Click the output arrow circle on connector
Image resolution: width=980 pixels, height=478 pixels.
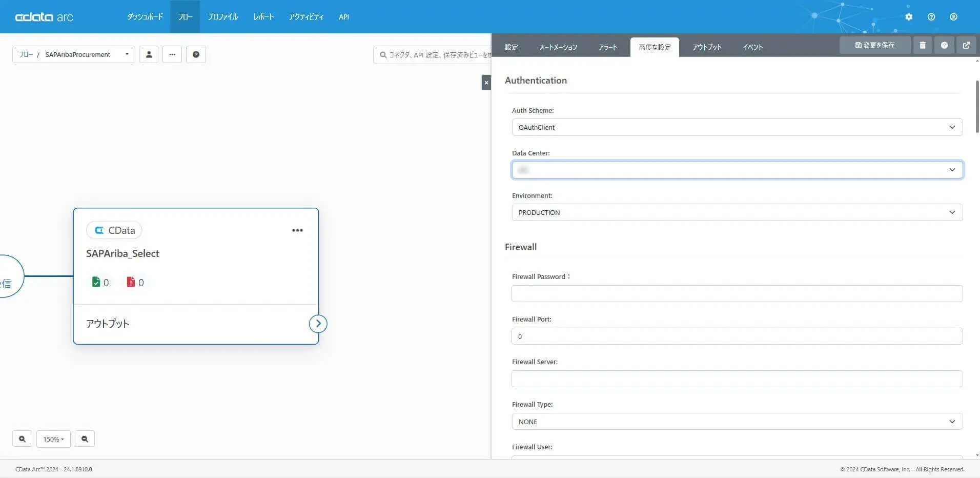(318, 324)
